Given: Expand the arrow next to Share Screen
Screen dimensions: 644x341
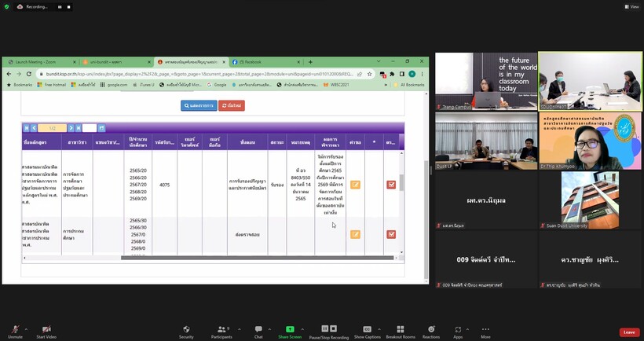Looking at the screenshot, I should (x=302, y=329).
